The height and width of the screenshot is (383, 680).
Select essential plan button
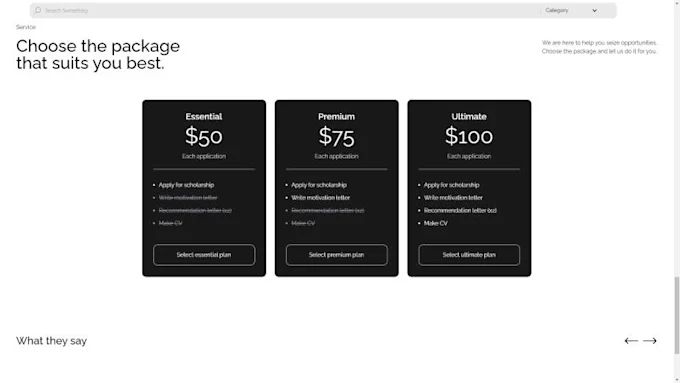(204, 255)
